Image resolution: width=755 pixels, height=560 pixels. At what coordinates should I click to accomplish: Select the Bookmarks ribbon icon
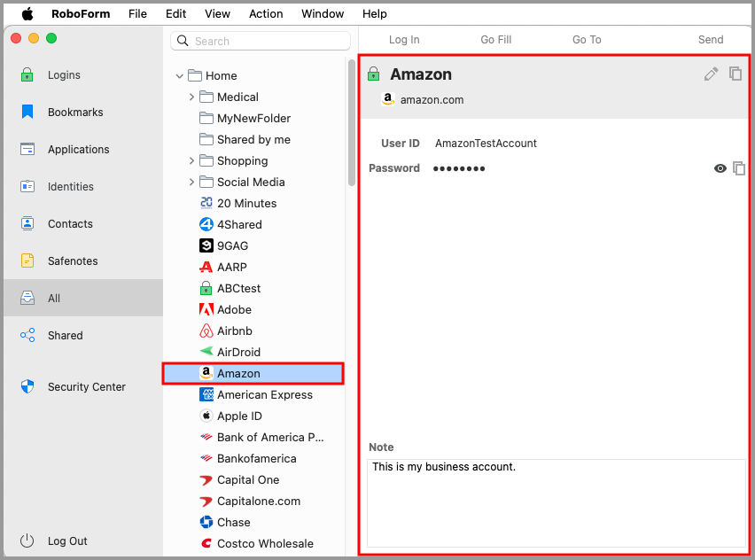27,112
